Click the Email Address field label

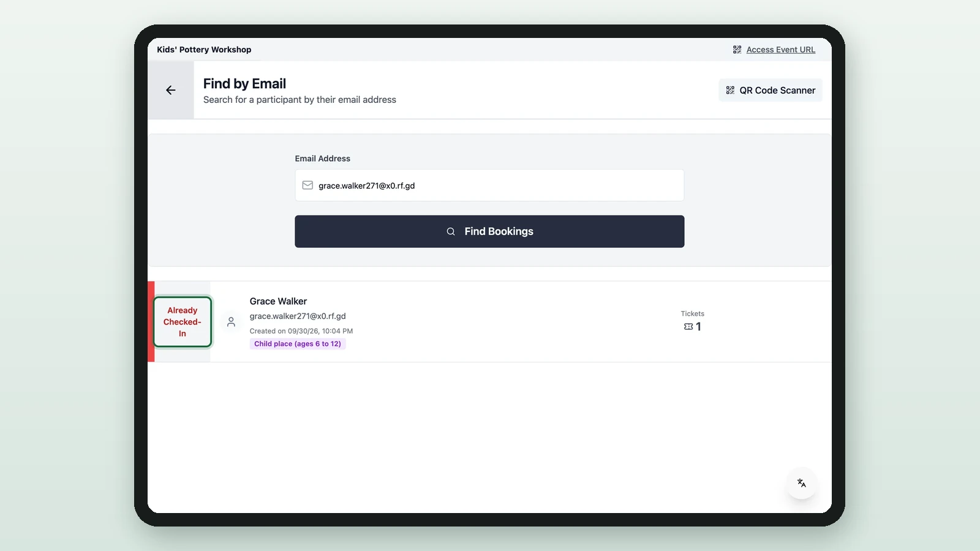coord(323,159)
